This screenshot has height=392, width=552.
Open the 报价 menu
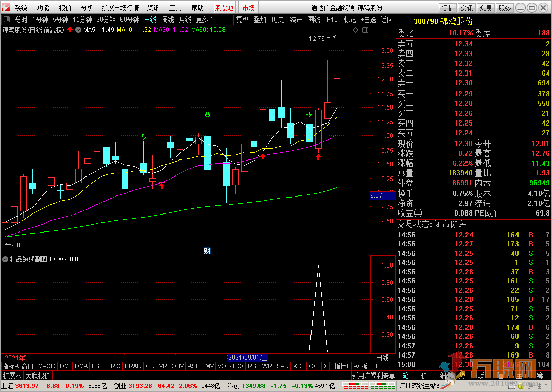65,8
